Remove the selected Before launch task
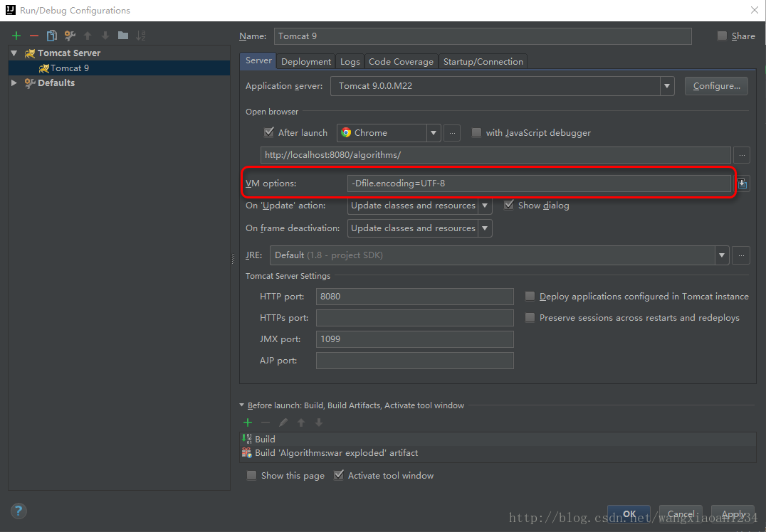This screenshot has height=532, width=766. 266,422
